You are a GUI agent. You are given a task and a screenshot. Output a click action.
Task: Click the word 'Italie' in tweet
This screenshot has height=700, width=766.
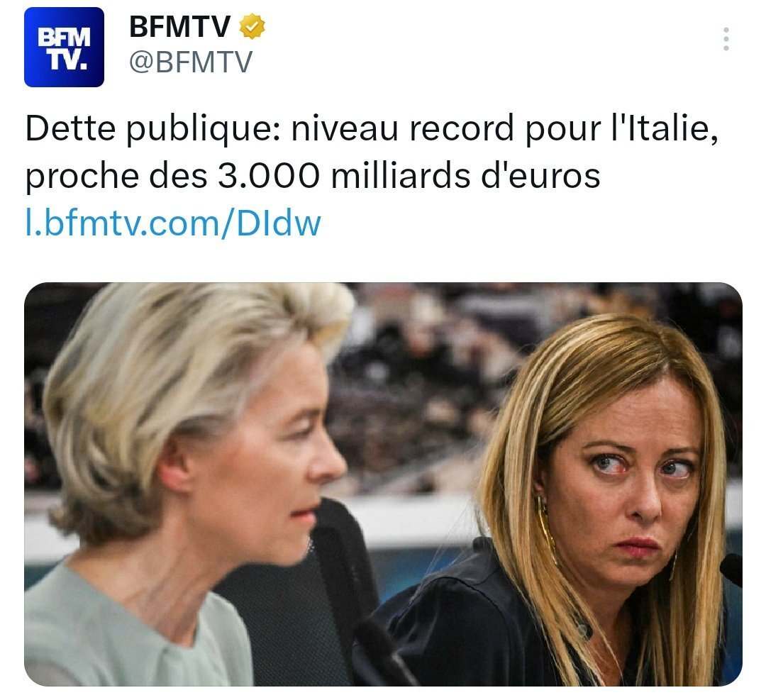click(x=660, y=128)
